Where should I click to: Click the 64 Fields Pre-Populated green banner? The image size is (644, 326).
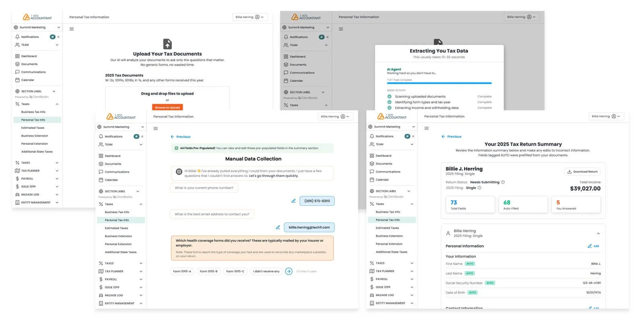(x=252, y=148)
